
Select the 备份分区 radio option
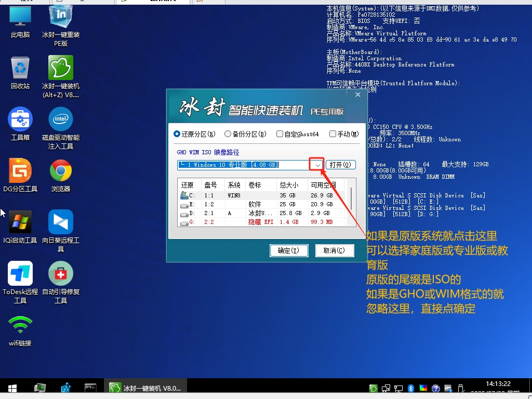point(227,134)
